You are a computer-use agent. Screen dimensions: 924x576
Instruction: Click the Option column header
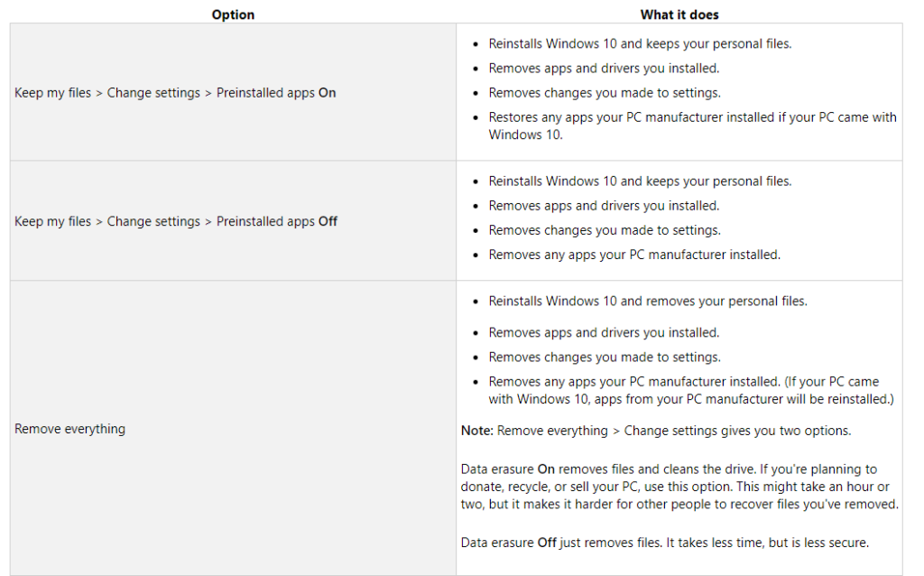tap(233, 14)
